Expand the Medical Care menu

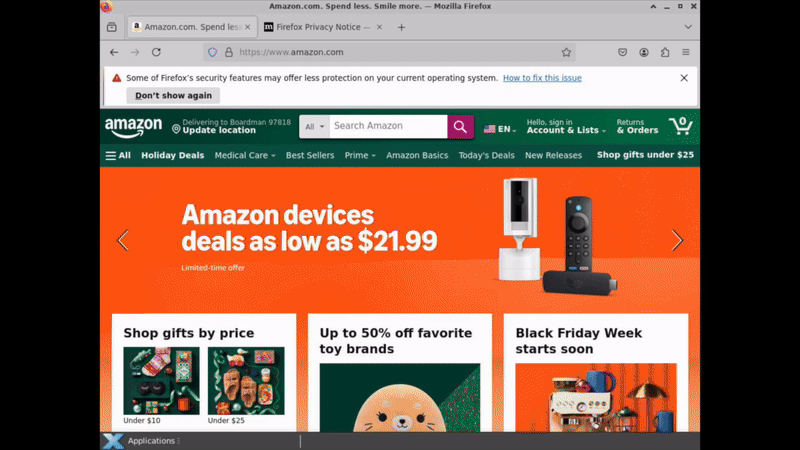click(245, 155)
